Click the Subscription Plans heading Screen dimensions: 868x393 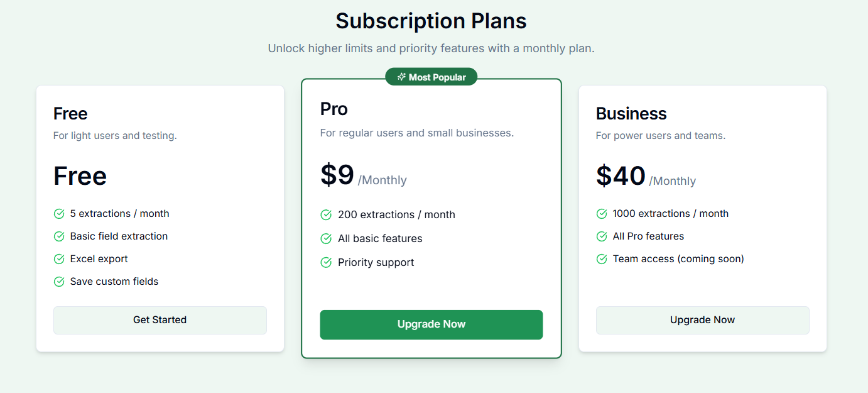coord(431,21)
